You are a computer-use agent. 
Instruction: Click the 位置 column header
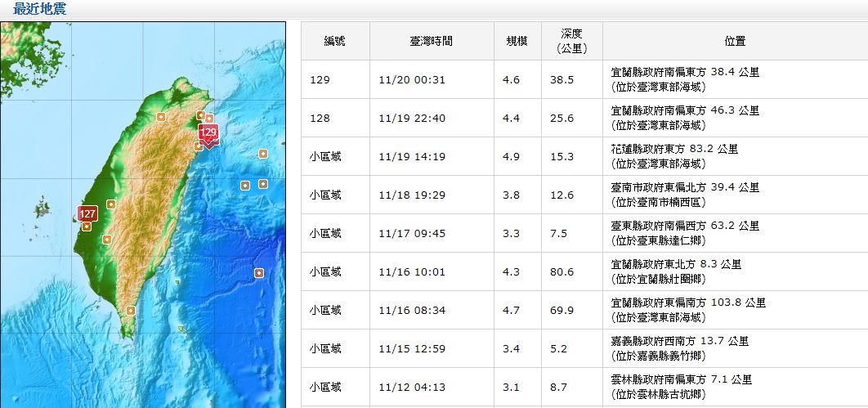click(735, 41)
